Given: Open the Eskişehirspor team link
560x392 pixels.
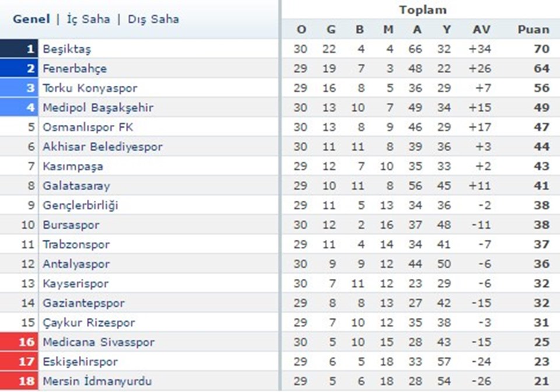Looking at the screenshot, I should coord(80,362).
